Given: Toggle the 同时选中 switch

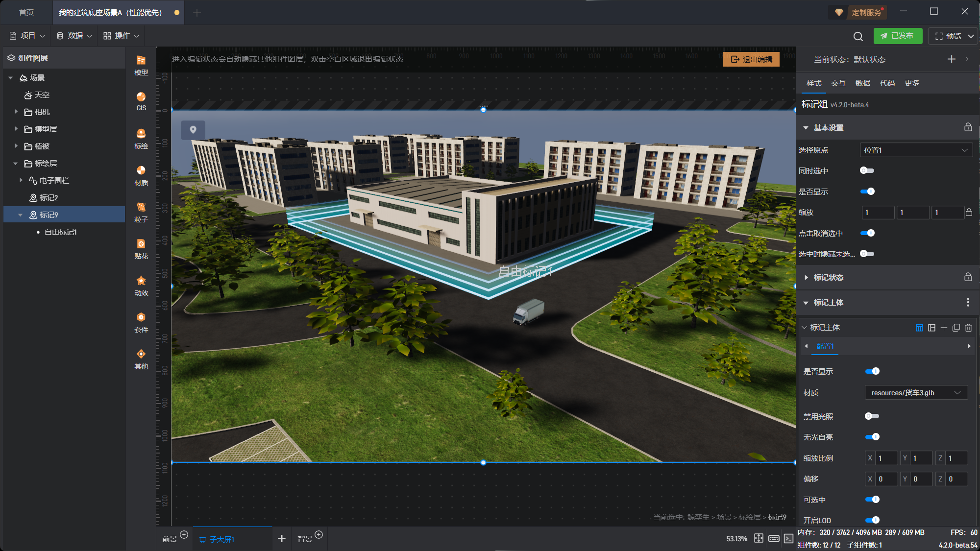Looking at the screenshot, I should point(867,170).
